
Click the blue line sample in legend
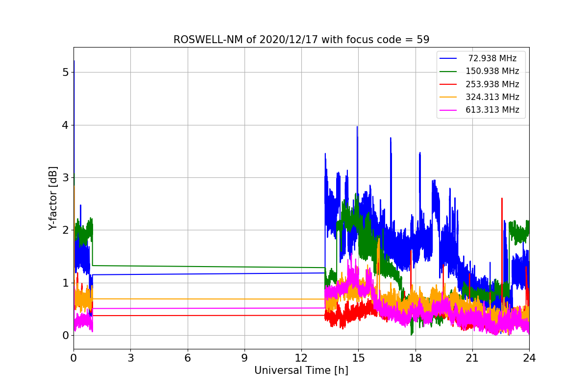(x=448, y=58)
